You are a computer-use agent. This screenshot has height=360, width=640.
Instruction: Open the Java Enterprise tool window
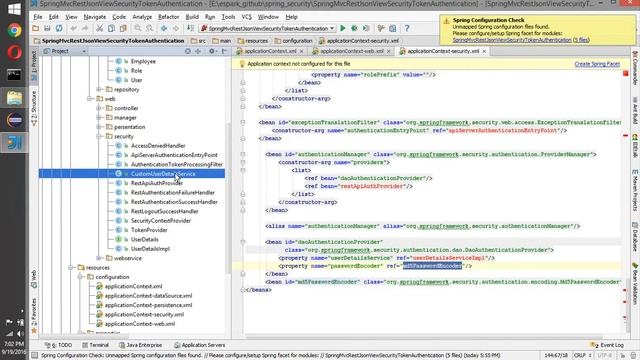[x=140, y=345]
